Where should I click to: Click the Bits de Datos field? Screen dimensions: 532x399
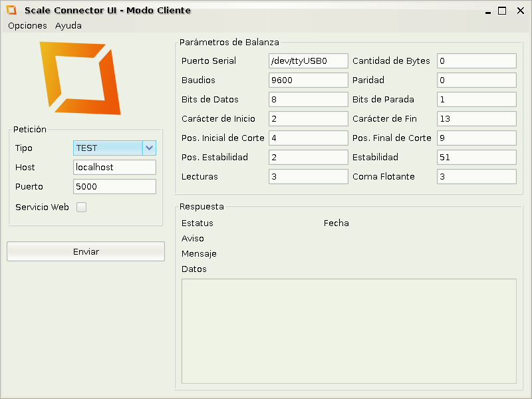click(x=308, y=99)
